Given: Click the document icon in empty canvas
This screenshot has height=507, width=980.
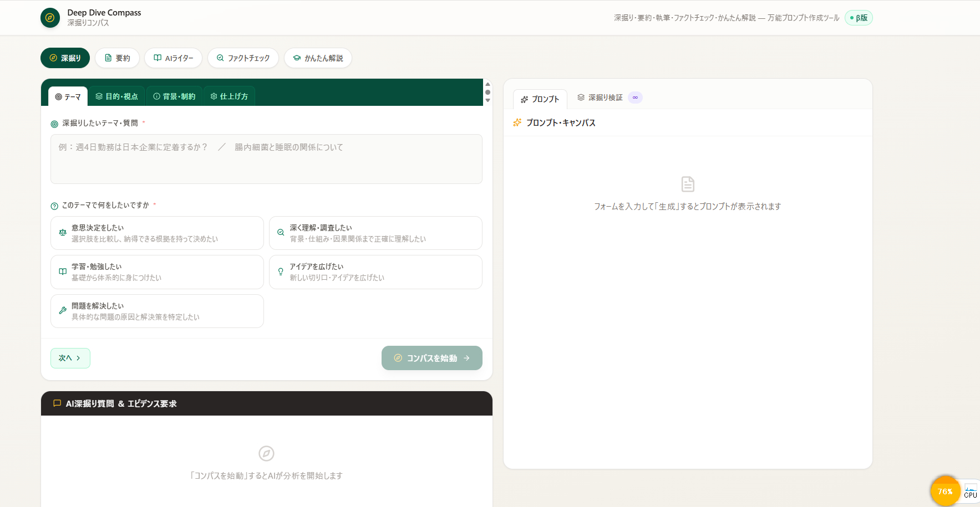Looking at the screenshot, I should point(688,184).
